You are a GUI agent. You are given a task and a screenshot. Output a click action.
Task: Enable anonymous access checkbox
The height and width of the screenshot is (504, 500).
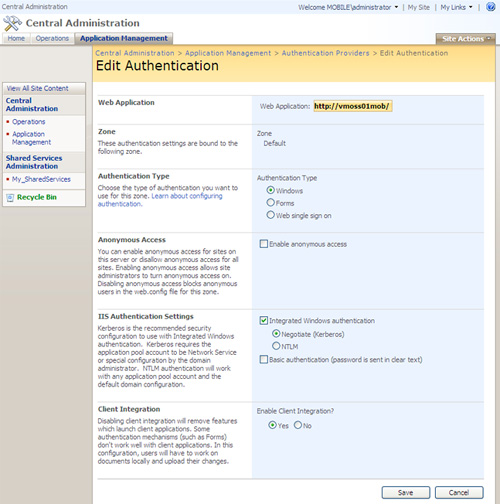point(264,244)
